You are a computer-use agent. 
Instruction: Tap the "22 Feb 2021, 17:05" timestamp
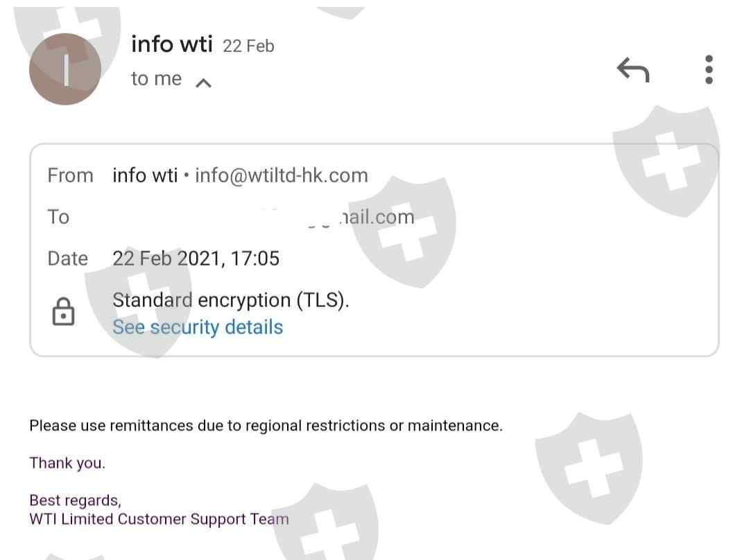tap(196, 259)
